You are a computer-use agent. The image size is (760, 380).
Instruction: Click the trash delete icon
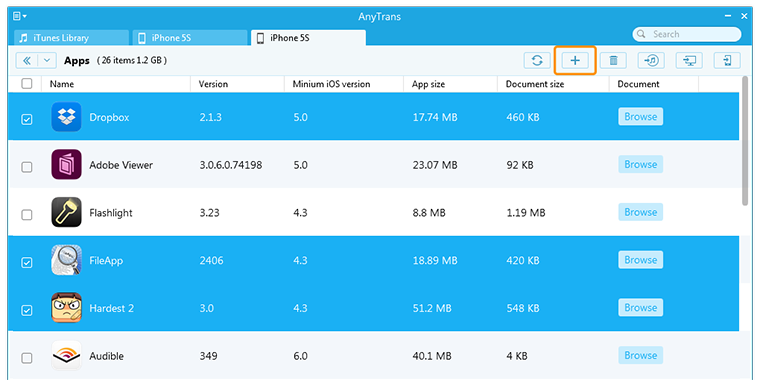613,61
